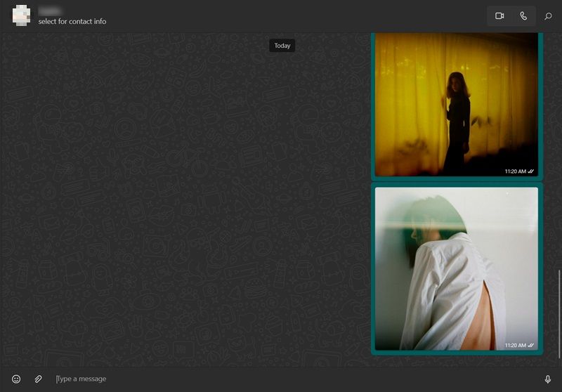
Task: Open search in chat
Action: (548, 16)
